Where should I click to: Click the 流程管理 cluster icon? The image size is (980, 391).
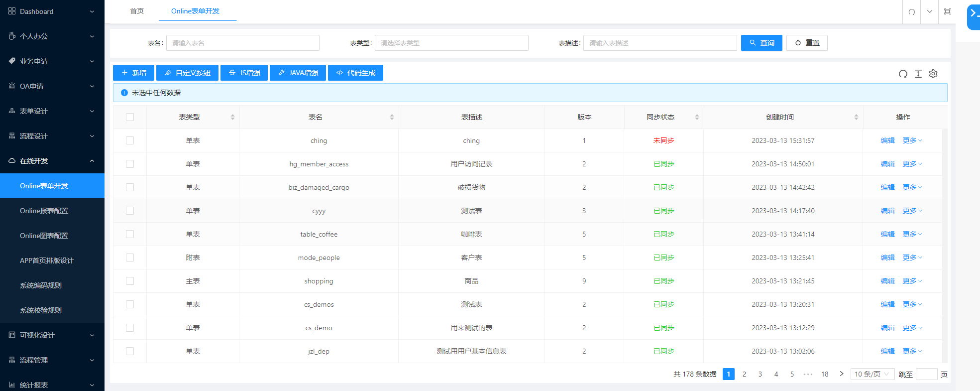tap(12, 360)
